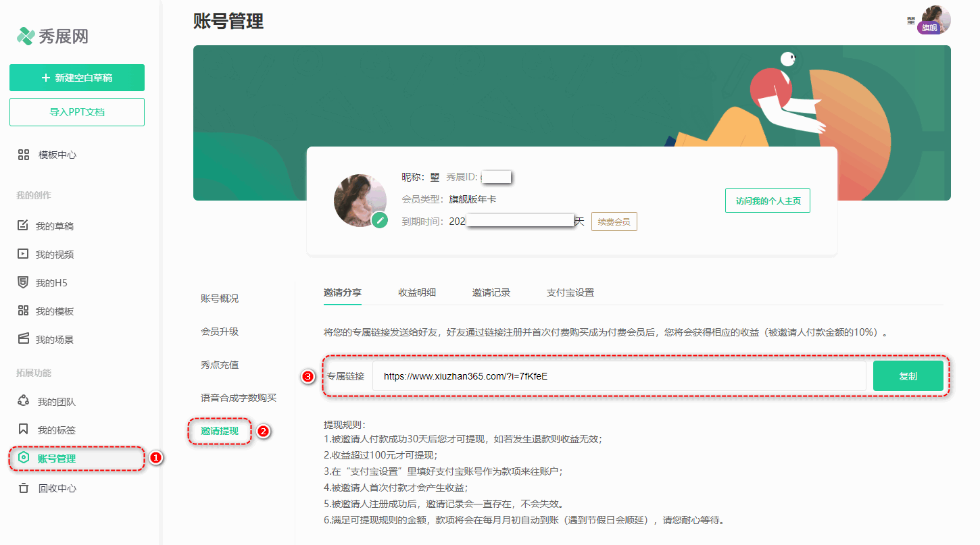The image size is (980, 545).
Task: Click the 我的创作 section label
Action: (34, 195)
